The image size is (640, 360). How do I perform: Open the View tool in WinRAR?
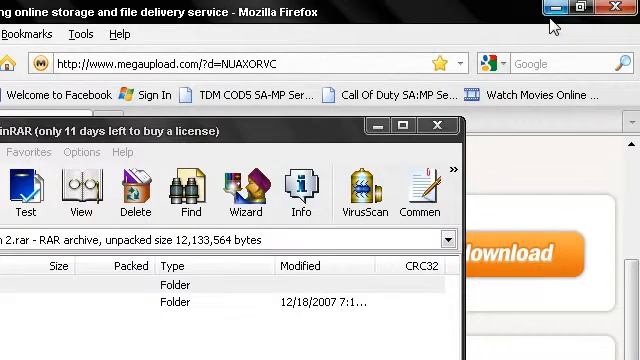coord(82,193)
